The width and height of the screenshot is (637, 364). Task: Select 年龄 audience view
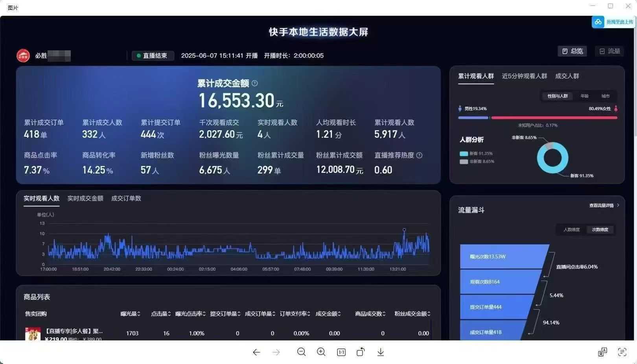coord(585,96)
